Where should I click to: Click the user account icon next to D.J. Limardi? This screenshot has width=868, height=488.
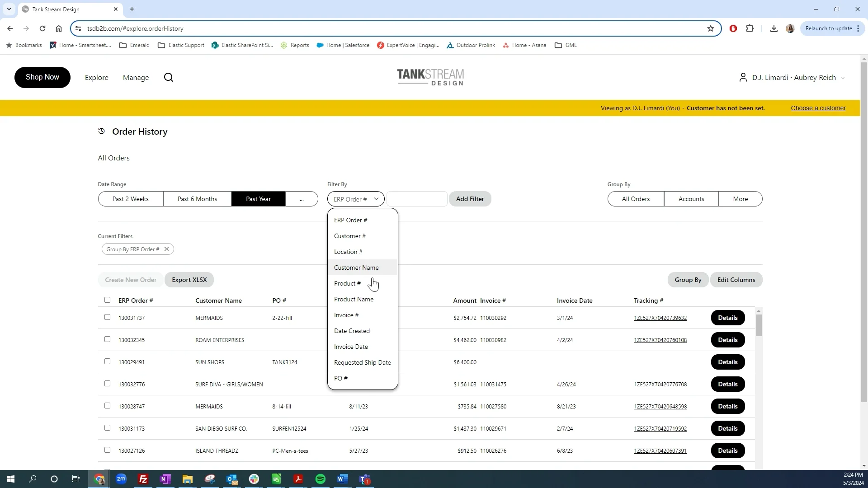pyautogui.click(x=743, y=77)
